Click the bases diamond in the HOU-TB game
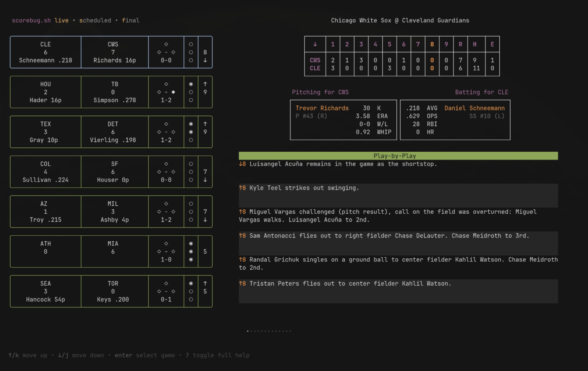The height and width of the screenshot is (371, 588). click(166, 88)
